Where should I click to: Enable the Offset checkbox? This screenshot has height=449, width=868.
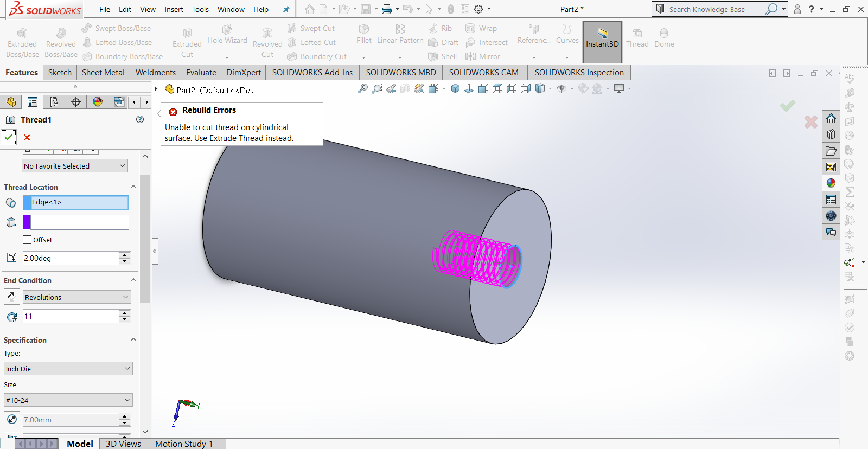(x=27, y=240)
